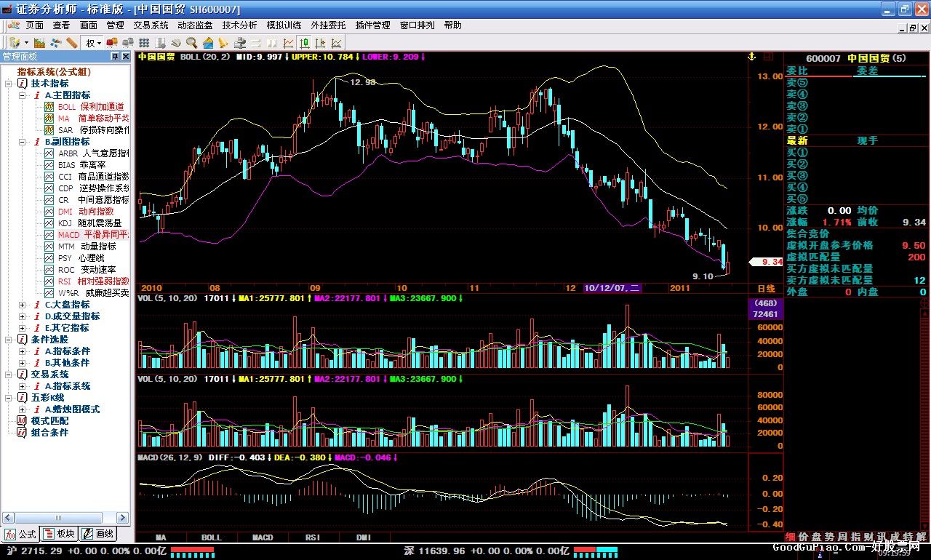The height and width of the screenshot is (560, 931).
Task: Select CCI 商品通道指数 in indicator tree
Action: (93, 177)
